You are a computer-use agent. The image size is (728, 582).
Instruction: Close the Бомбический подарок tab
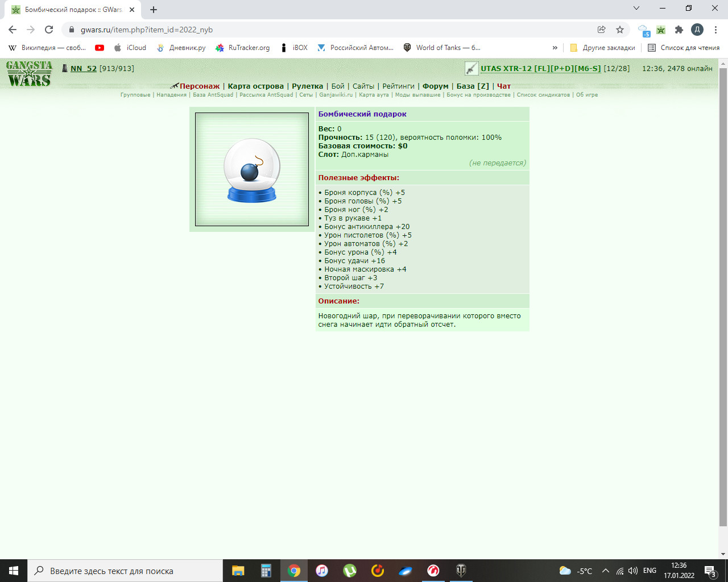132,10
